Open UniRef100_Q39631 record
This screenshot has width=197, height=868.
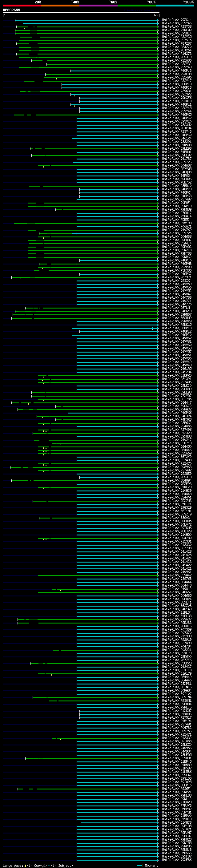point(176,91)
